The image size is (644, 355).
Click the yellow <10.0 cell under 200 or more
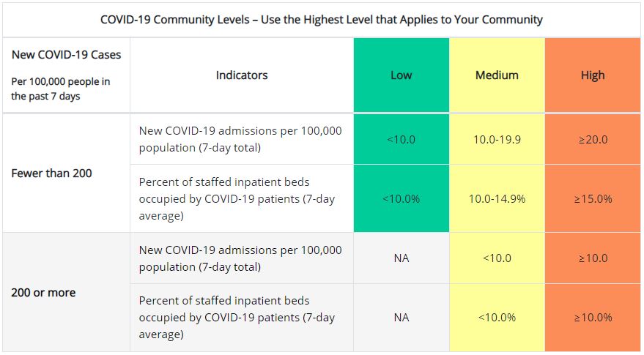click(x=497, y=258)
